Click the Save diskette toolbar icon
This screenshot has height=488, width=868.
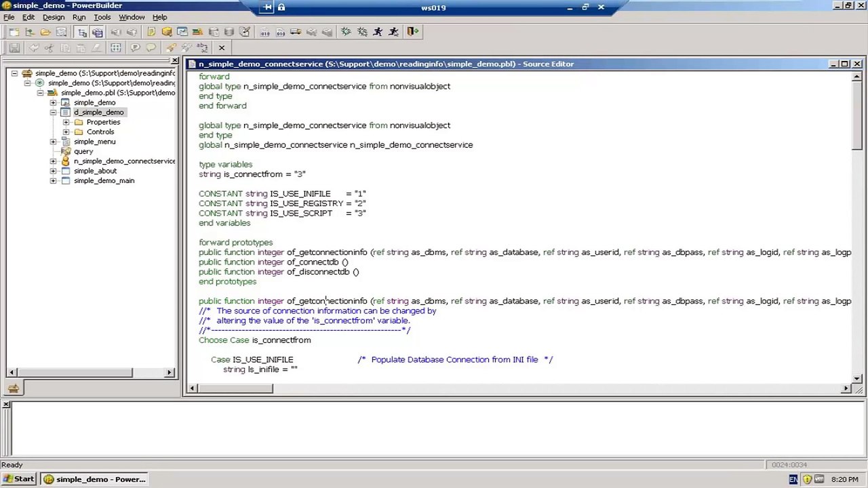14,48
